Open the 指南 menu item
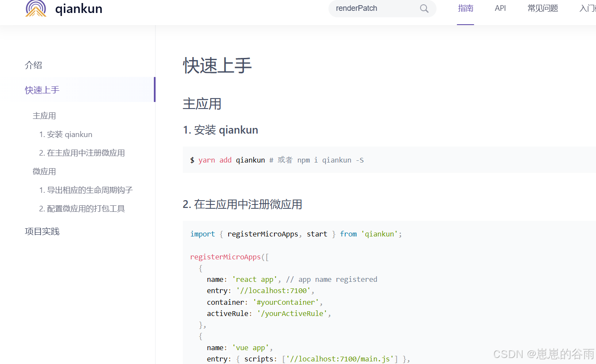The height and width of the screenshot is (364, 596). (x=465, y=8)
